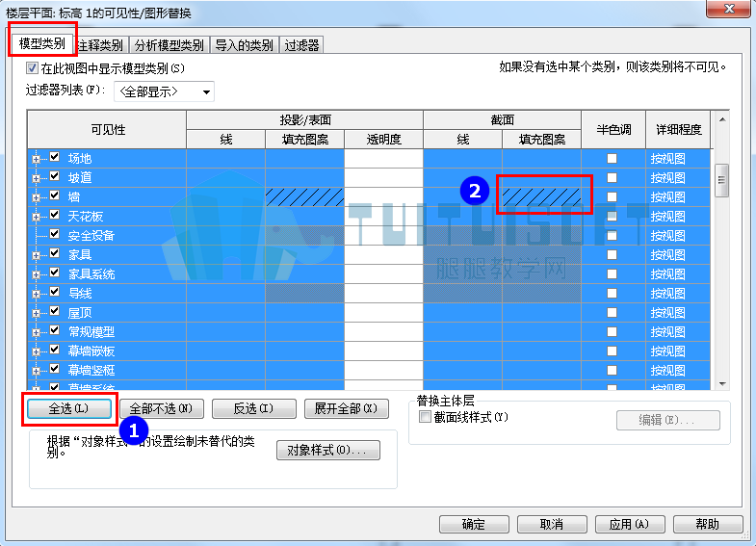Enable the 截面线样式 checkbox
This screenshot has width=756, height=546.
[x=425, y=417]
